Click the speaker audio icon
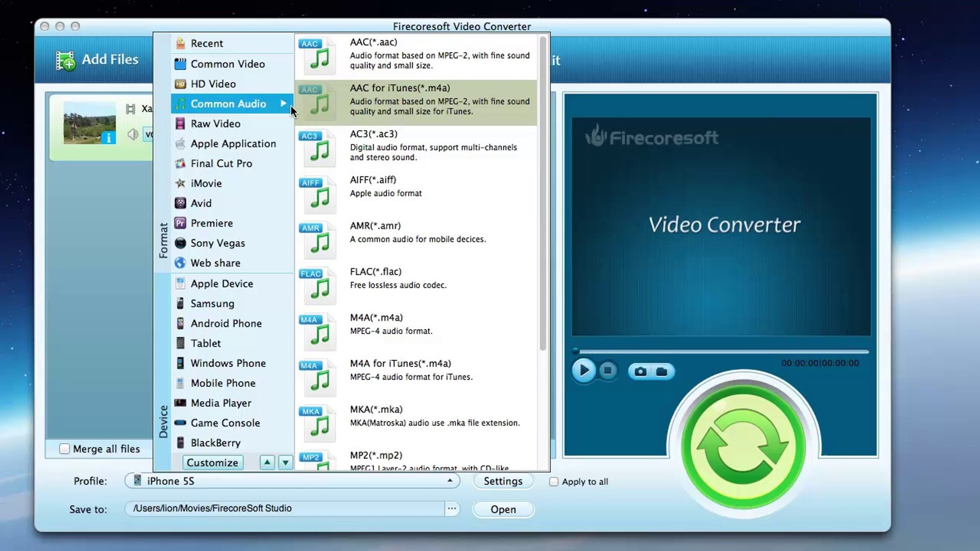 coord(133,134)
